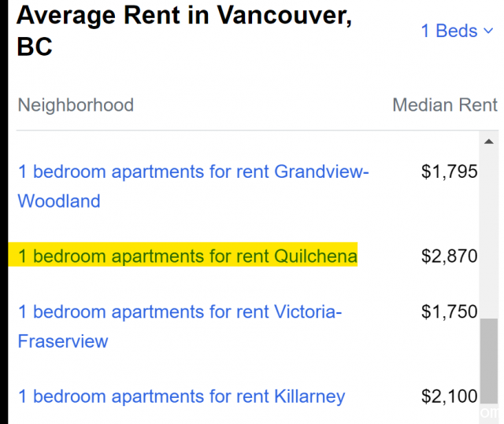
Task: Click the gray scrollbar thumb
Action: pyautogui.click(x=489, y=361)
